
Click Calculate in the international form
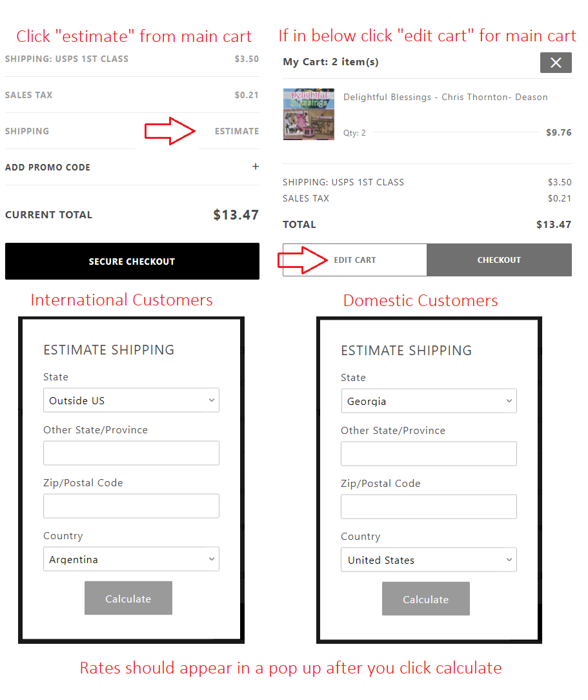[x=128, y=598]
